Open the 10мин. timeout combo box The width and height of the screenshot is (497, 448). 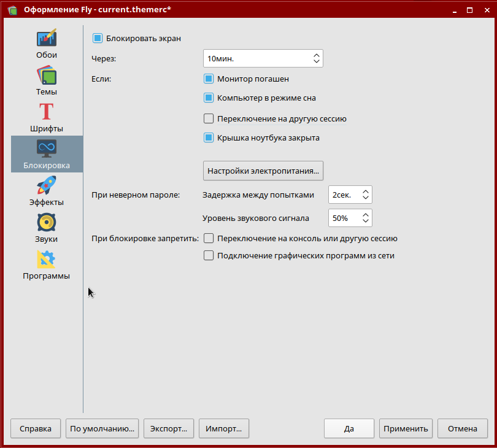263,58
